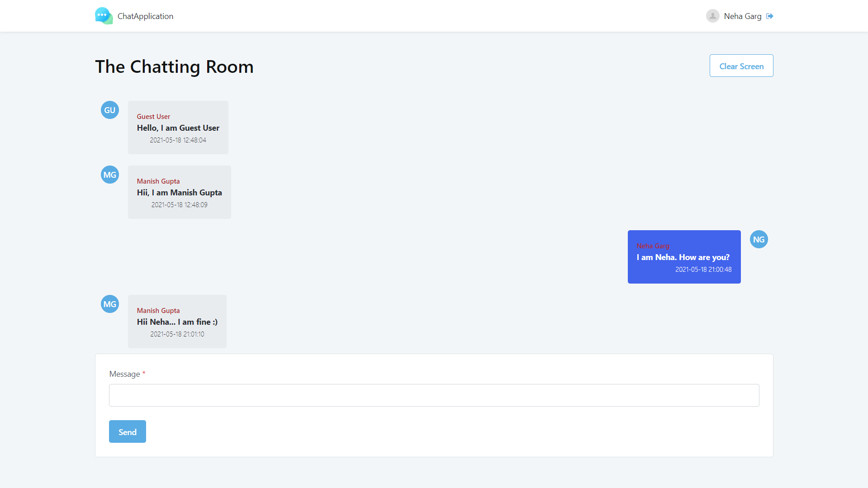Click Manish Gupta name above 'Hii Neha... I am fine :)'
868x488 pixels.
[x=158, y=311]
